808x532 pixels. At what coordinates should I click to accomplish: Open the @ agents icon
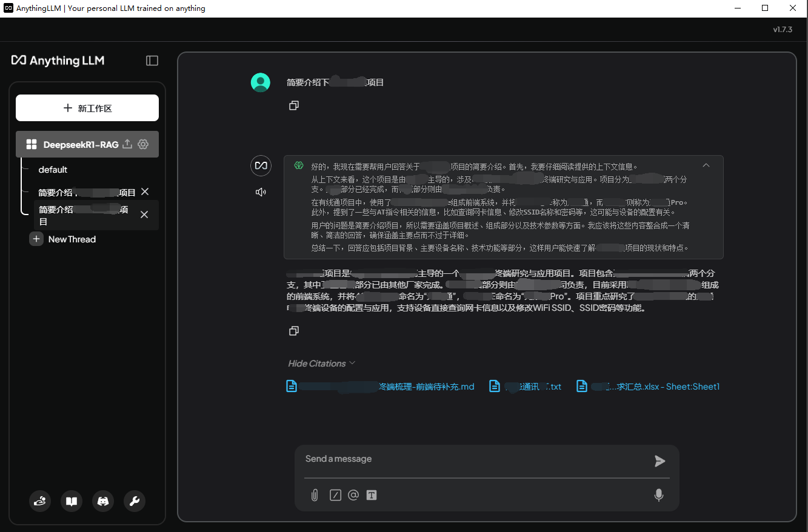pyautogui.click(x=353, y=495)
